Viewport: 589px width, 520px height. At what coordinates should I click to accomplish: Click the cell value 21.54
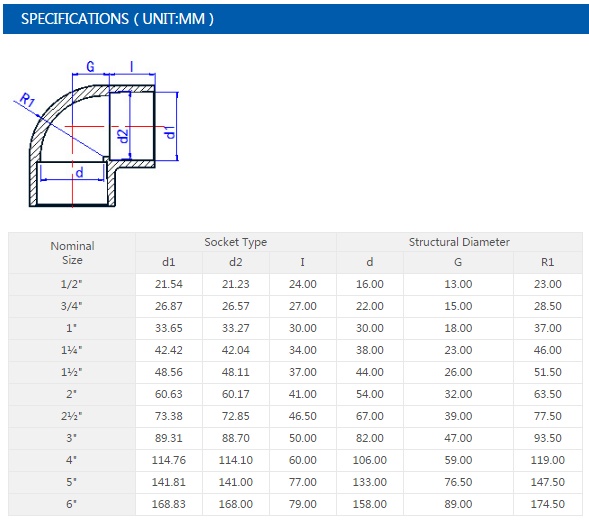(169, 284)
